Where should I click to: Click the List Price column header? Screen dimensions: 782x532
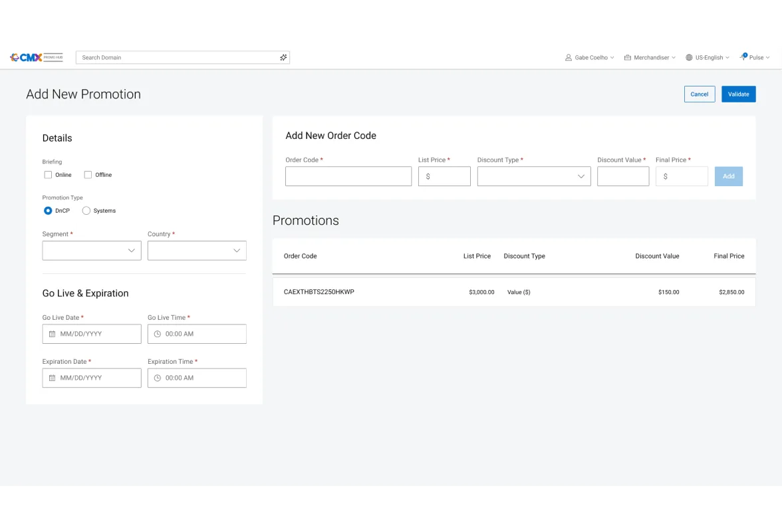click(x=477, y=256)
